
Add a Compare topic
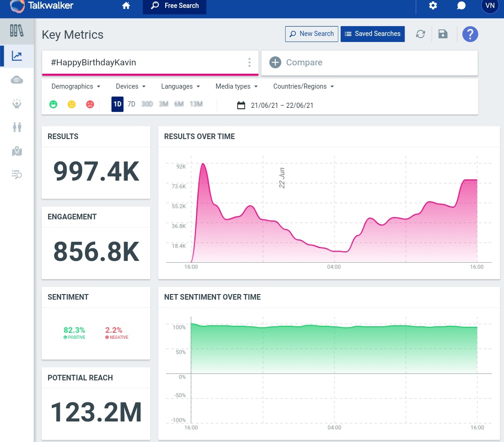pos(369,63)
